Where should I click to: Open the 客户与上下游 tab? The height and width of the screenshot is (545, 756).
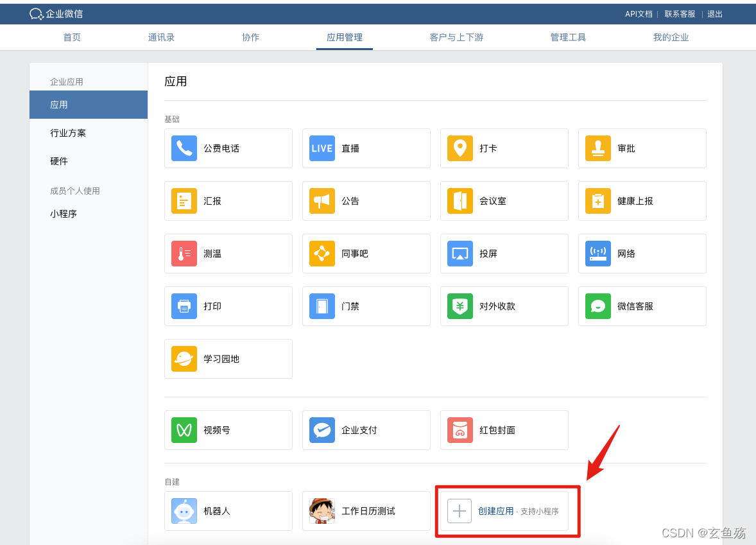[456, 37]
